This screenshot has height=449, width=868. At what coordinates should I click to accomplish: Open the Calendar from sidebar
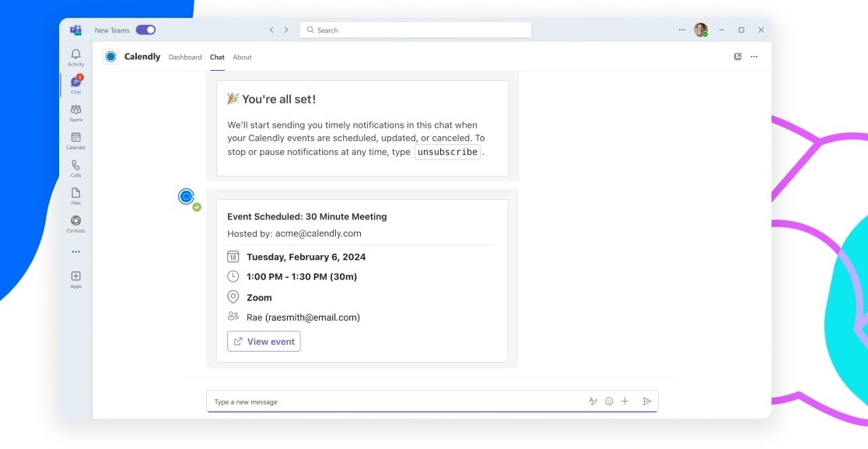coord(76,141)
